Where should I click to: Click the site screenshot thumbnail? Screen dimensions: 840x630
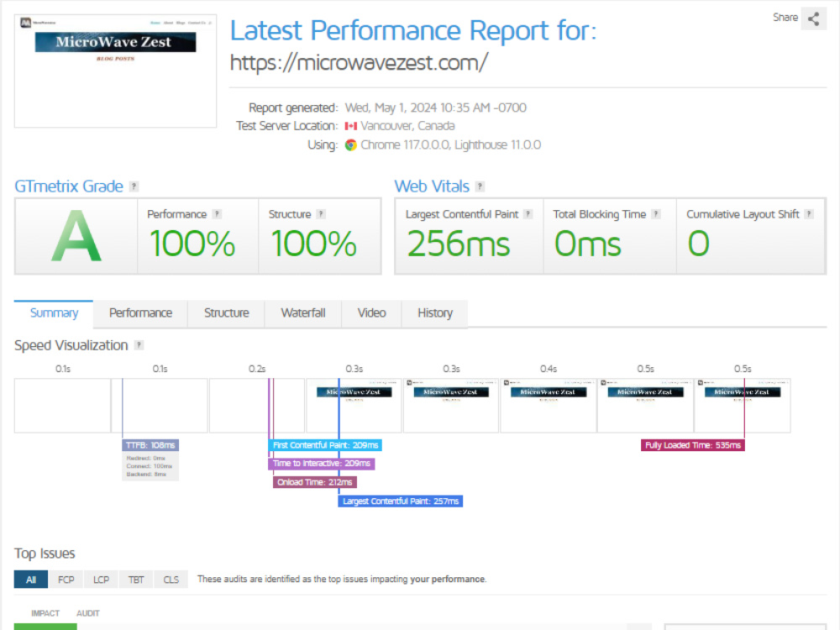[115, 71]
